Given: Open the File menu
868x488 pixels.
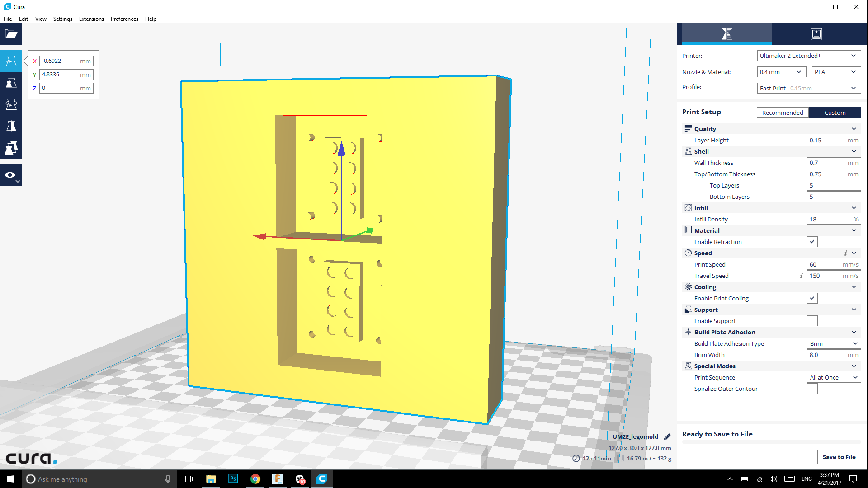Looking at the screenshot, I should 8,19.
